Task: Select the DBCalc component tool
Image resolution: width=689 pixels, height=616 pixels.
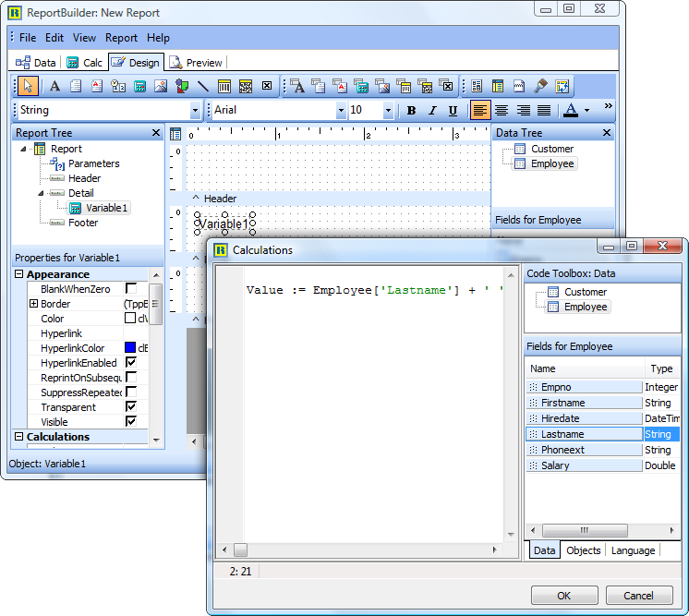Action: pyautogui.click(x=361, y=86)
